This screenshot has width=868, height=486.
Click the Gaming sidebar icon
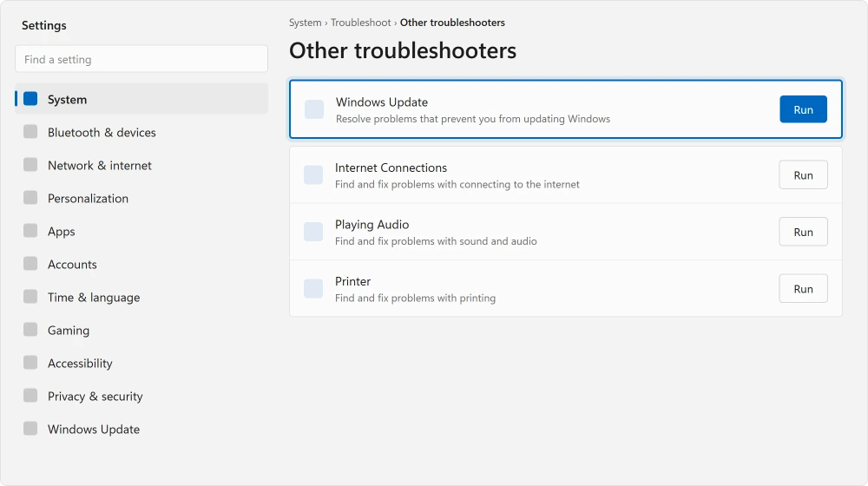(x=30, y=329)
